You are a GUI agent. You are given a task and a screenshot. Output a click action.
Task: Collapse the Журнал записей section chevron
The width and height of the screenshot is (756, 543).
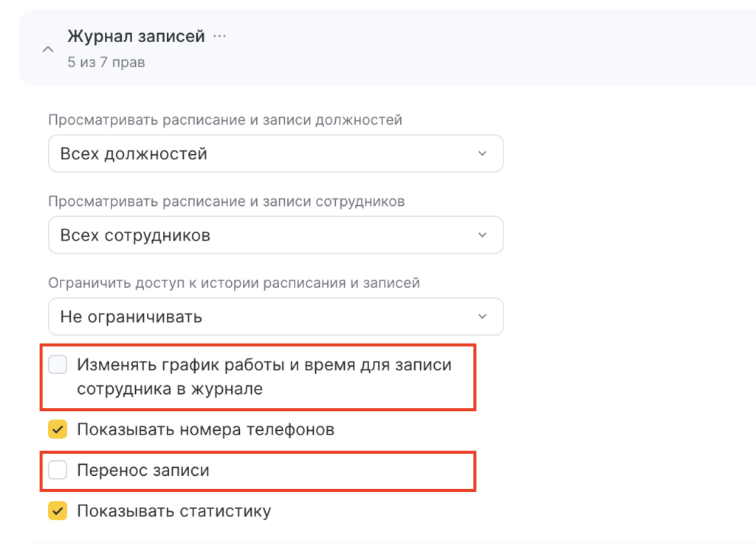[x=48, y=49]
